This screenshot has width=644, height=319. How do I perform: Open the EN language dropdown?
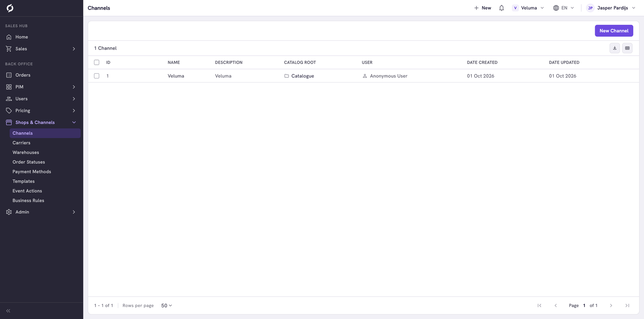(x=564, y=8)
